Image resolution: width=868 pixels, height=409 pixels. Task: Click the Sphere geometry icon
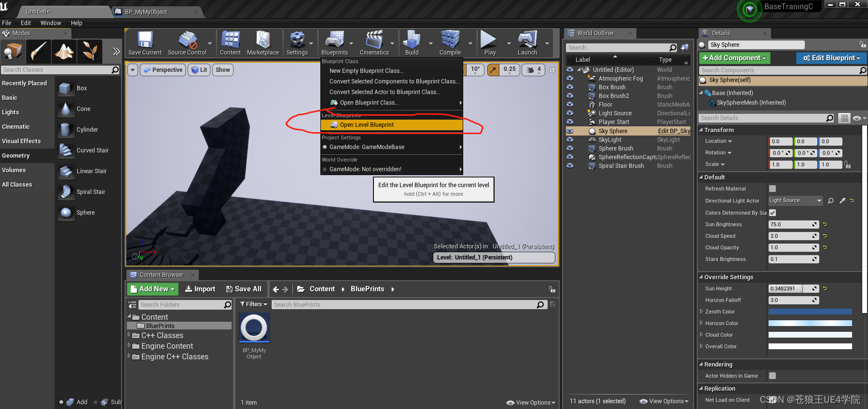pos(66,213)
